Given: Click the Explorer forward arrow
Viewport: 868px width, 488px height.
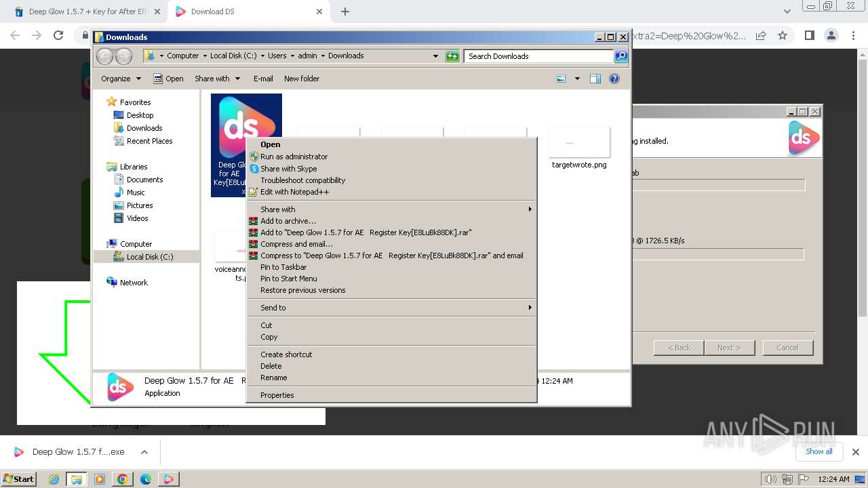Looking at the screenshot, I should (123, 56).
